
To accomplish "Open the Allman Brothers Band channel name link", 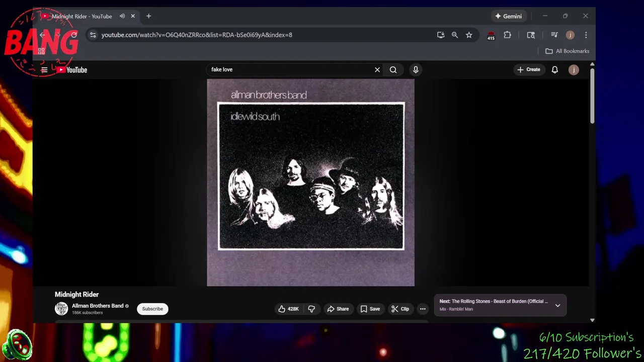I will [98, 306].
